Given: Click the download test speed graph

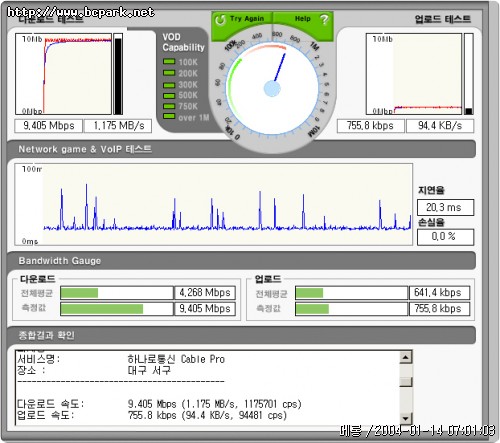Looking at the screenshot, I should tap(63, 74).
